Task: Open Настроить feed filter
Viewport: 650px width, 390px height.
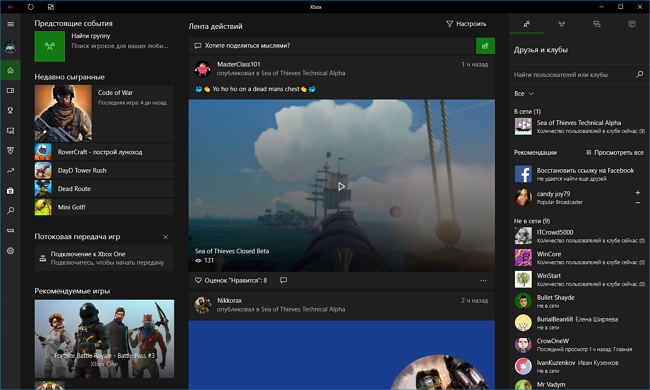Action: pyautogui.click(x=466, y=24)
